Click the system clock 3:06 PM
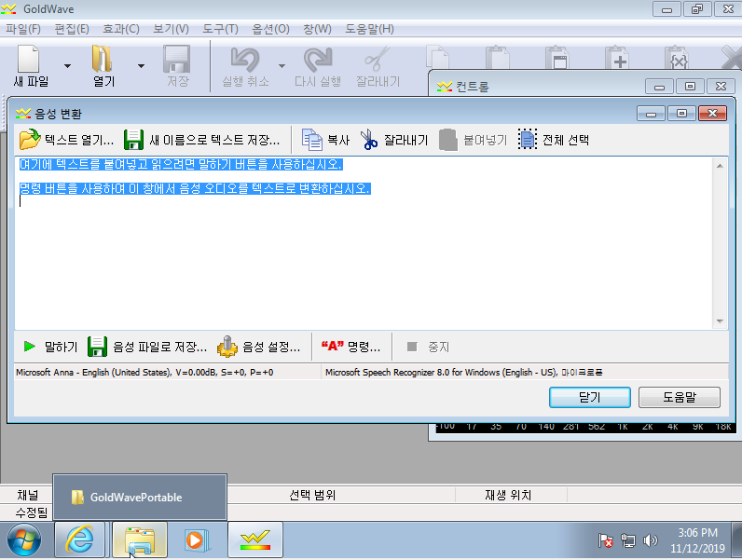742x560 pixels. pos(697,533)
